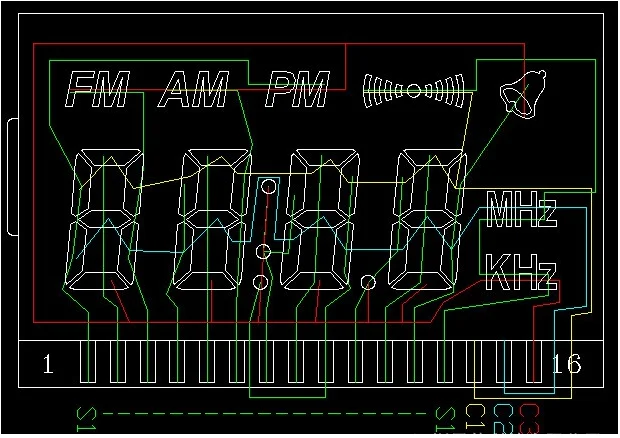Click the pin number 16 label

[x=567, y=364]
